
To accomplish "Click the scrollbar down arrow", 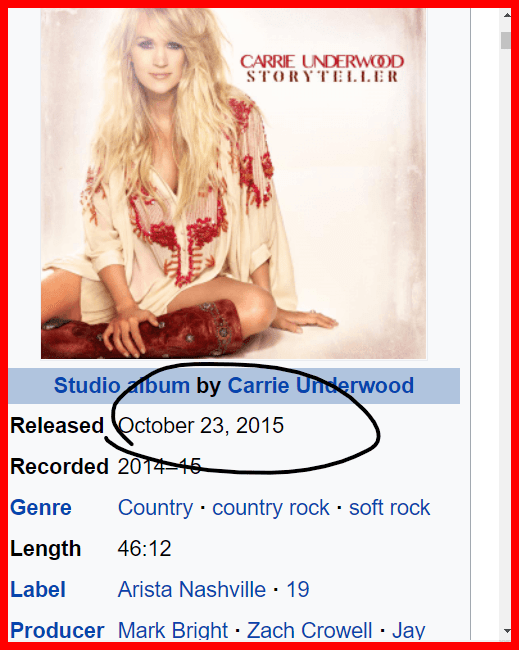I will click(507, 631).
